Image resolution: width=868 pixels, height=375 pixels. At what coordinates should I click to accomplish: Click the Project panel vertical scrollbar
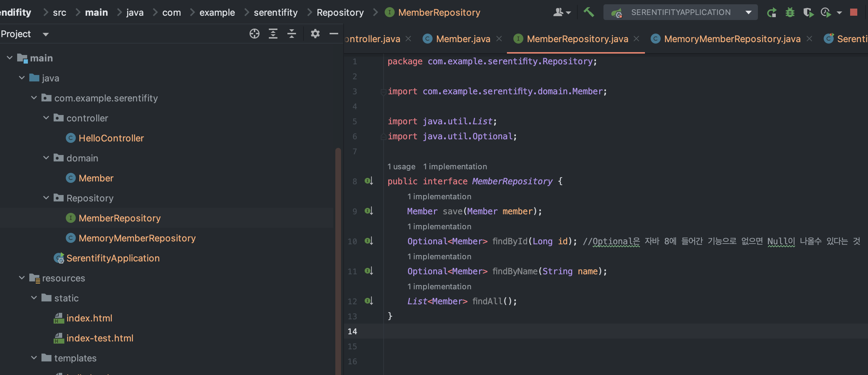(338, 261)
